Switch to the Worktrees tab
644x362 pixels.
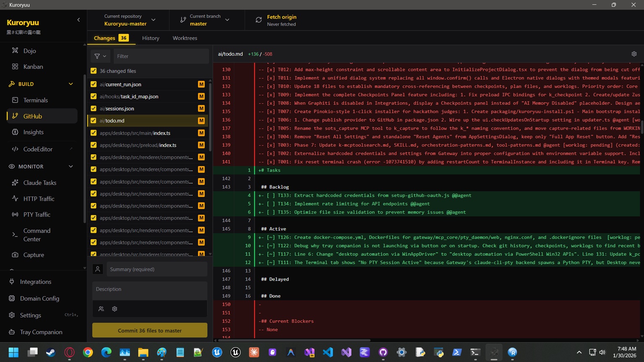coord(185,38)
